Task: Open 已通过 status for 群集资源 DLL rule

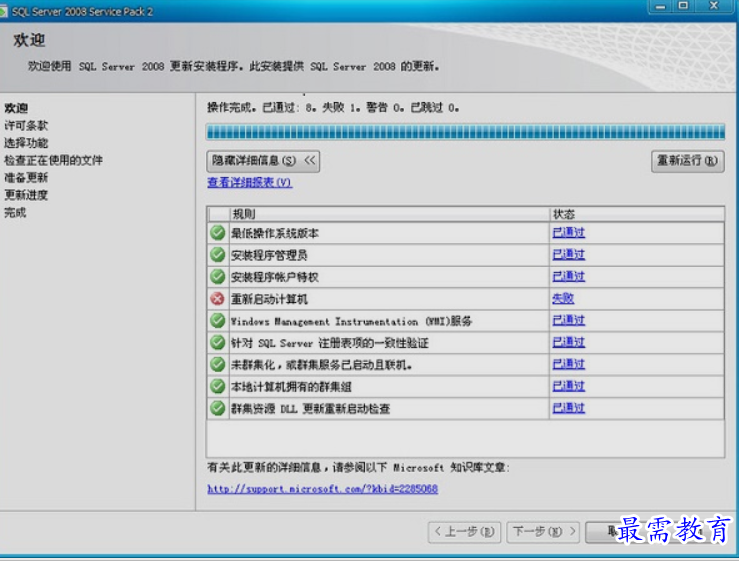Action: [x=568, y=408]
